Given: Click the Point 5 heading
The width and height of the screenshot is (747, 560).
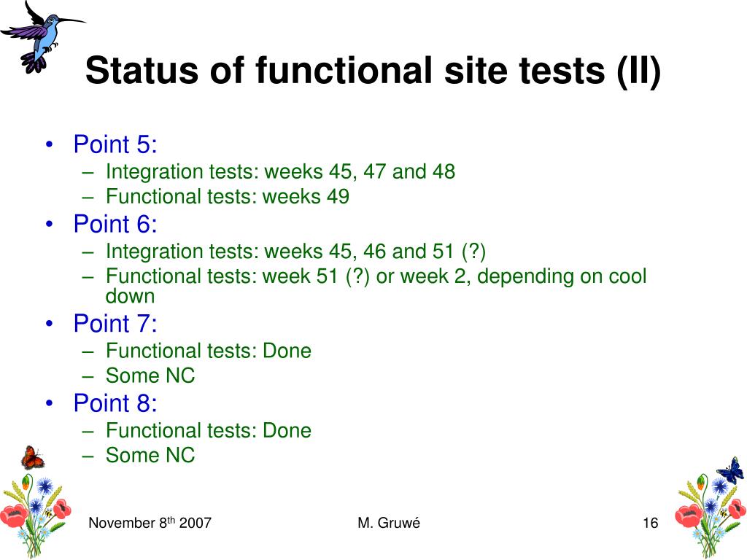Looking at the screenshot, I should click(x=115, y=144).
